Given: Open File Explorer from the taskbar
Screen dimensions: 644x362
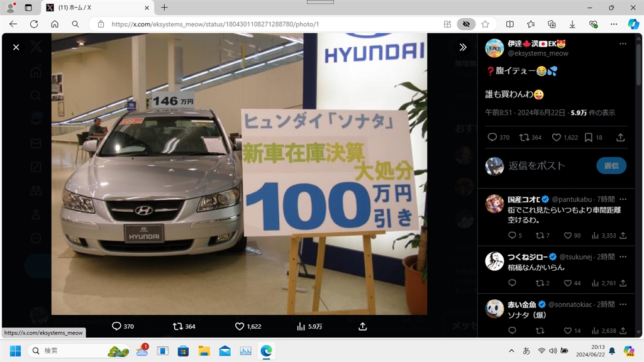Looking at the screenshot, I should click(x=204, y=351).
